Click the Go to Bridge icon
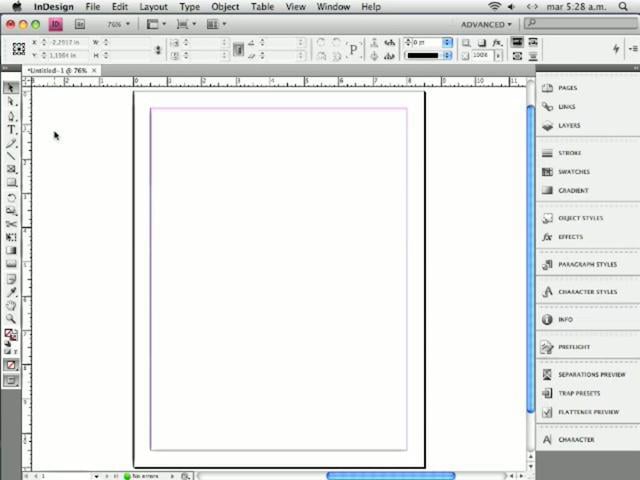 click(80, 24)
